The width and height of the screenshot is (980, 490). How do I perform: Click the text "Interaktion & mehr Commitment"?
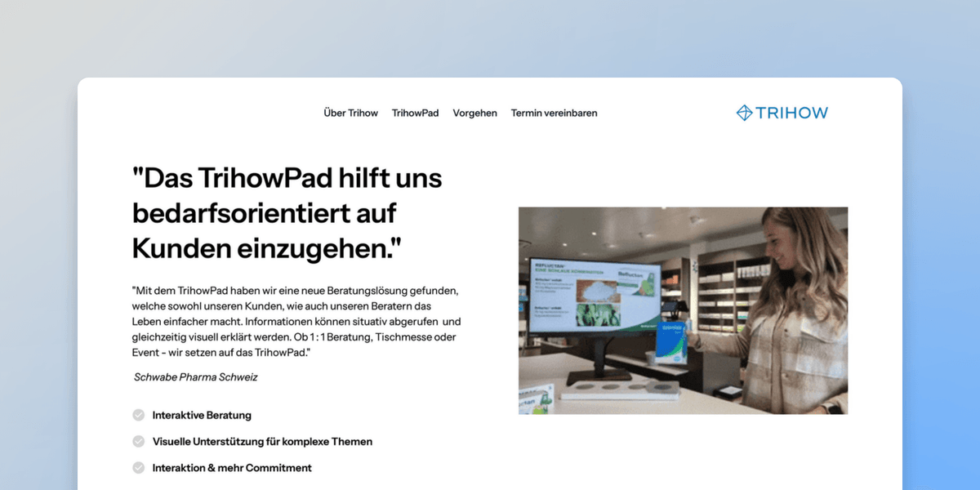point(232,468)
